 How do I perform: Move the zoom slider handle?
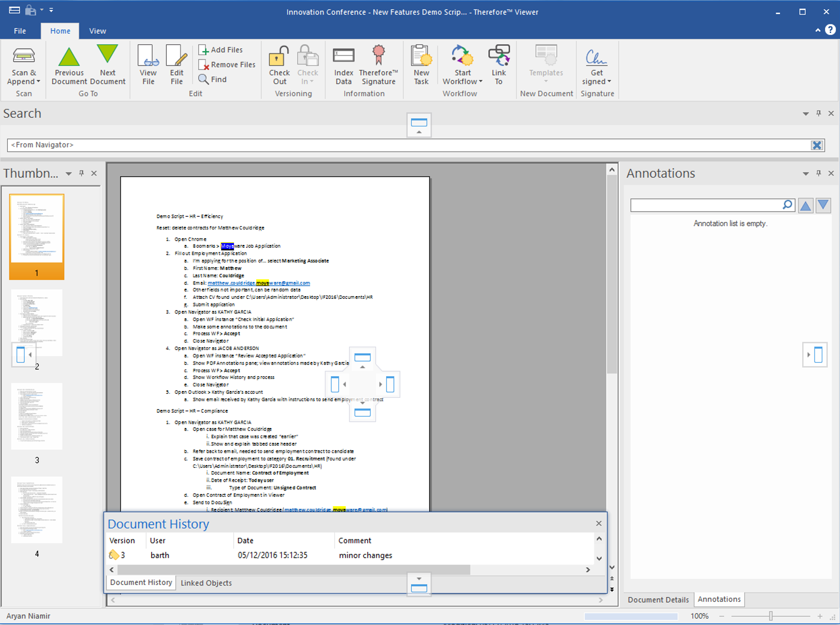click(771, 616)
